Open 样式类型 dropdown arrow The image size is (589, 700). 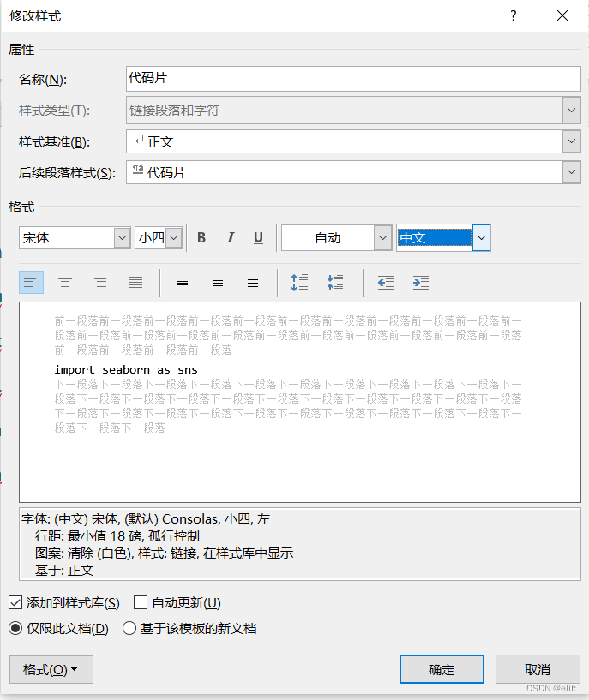[571, 110]
